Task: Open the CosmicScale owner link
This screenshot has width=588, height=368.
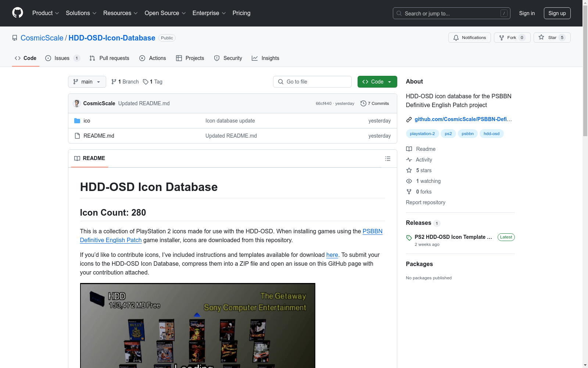Action: tap(42, 38)
